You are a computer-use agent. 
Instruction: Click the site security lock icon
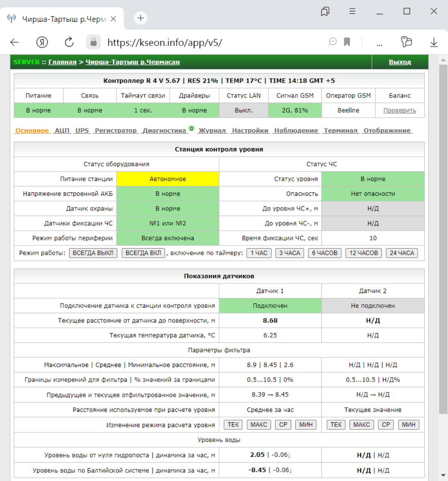[x=93, y=42]
